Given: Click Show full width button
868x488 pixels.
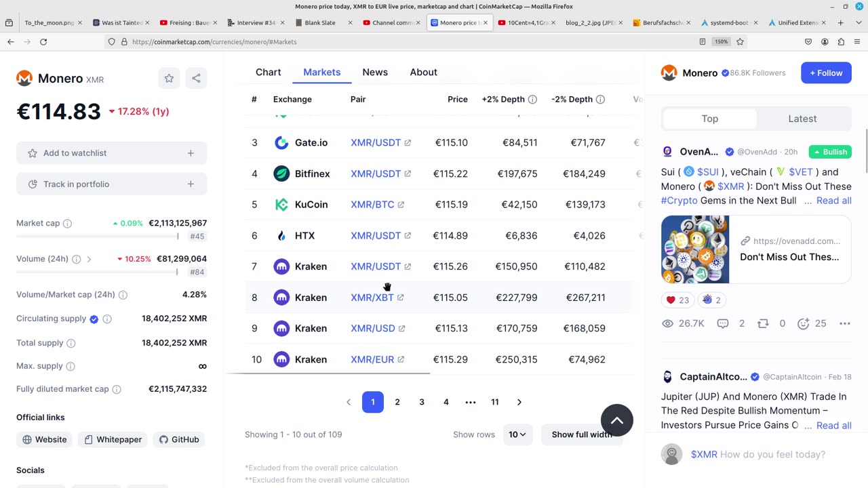Looking at the screenshot, I should coord(582,434).
